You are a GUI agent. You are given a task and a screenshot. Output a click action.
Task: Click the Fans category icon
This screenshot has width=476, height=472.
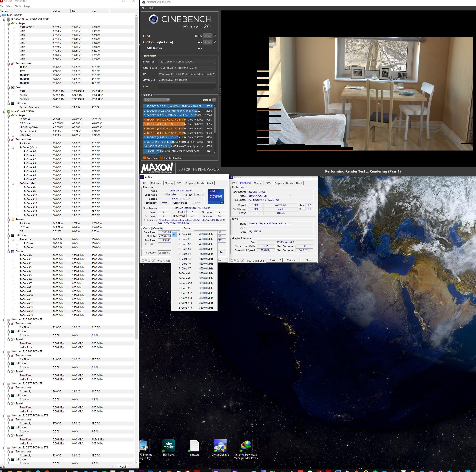[x=13, y=87]
